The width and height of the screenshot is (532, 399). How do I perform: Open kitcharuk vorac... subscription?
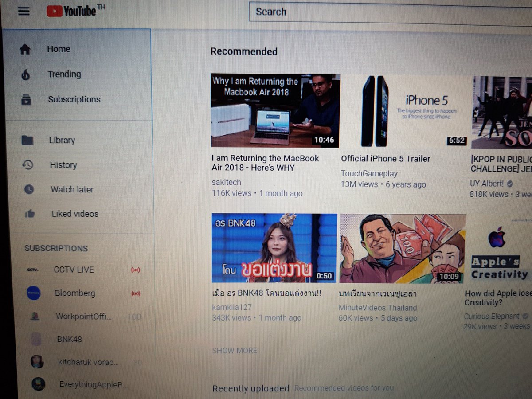point(88,362)
